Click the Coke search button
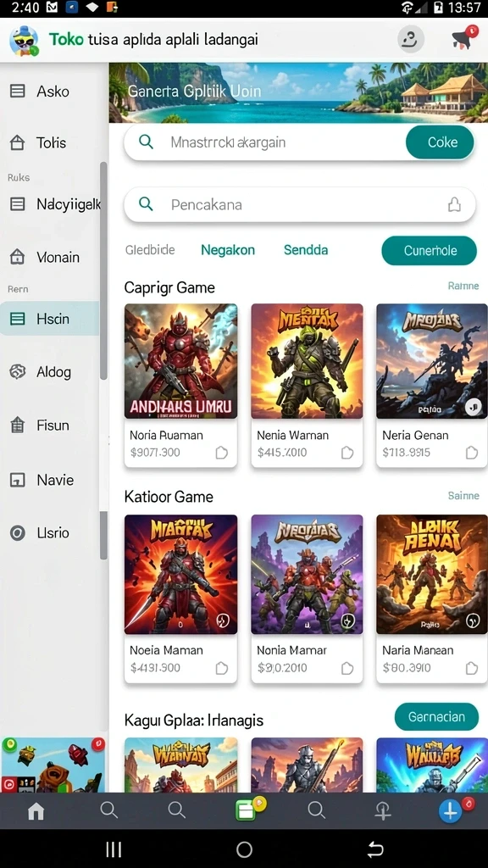488x868 pixels. [x=440, y=142]
